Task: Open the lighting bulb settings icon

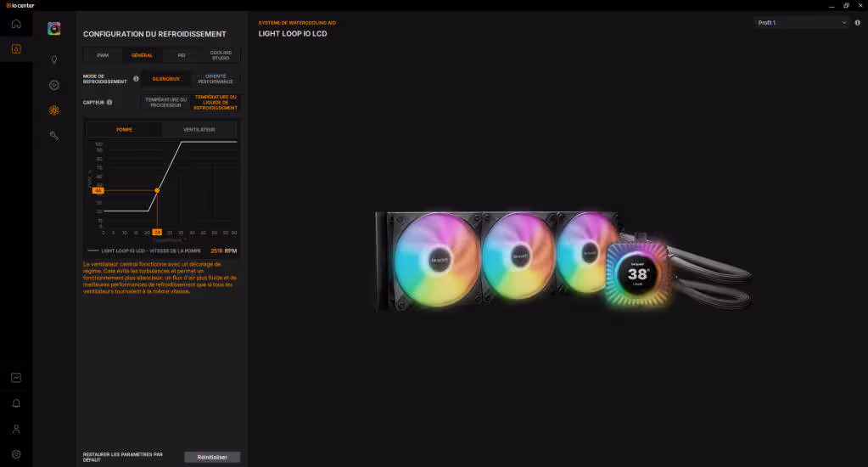Action: pos(53,59)
